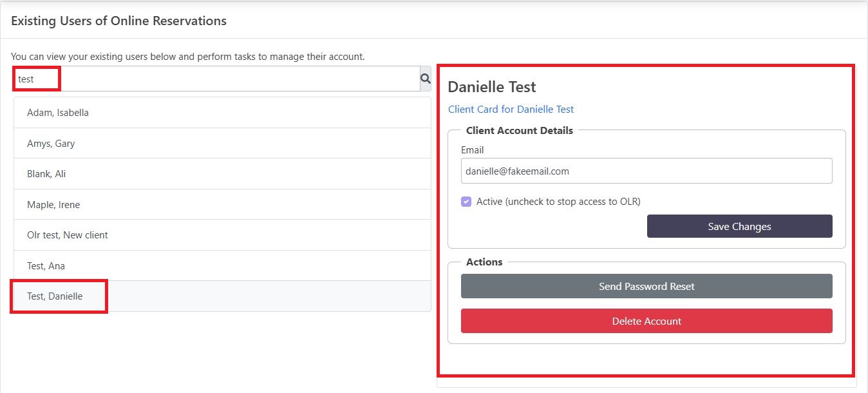Click the magnifying glass search icon
The image size is (868, 393).
[425, 79]
